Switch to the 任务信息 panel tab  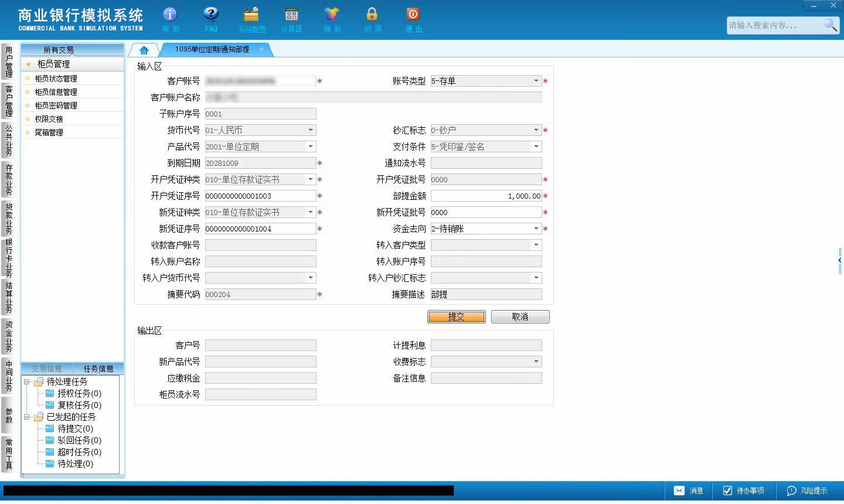[x=98, y=369]
